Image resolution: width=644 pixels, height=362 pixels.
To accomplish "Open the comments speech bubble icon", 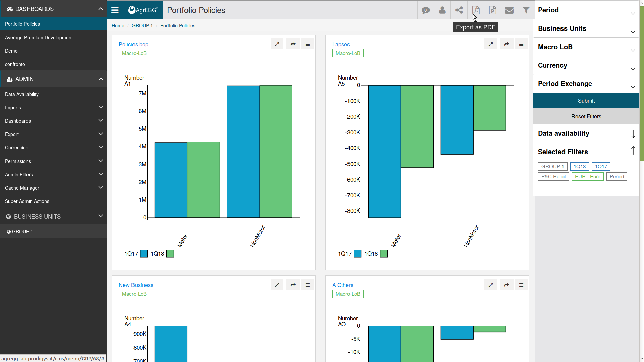I will [426, 10].
